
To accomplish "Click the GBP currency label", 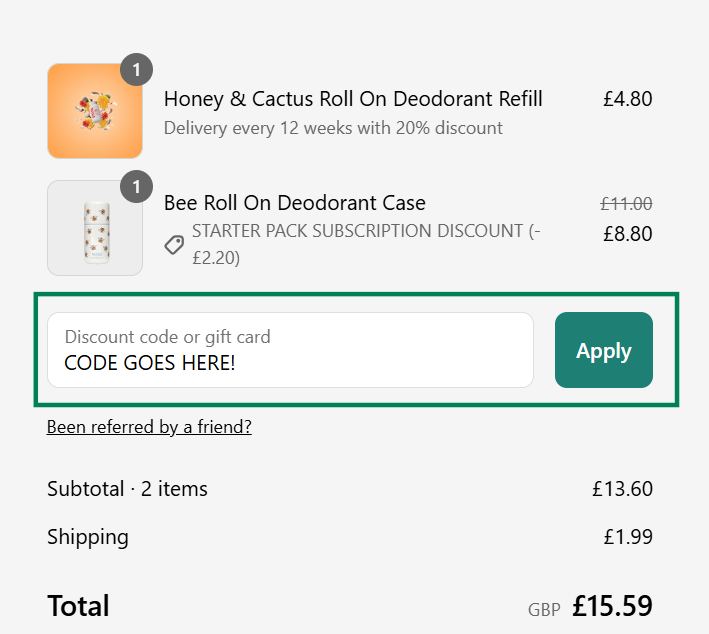I will pyautogui.click(x=544, y=609).
